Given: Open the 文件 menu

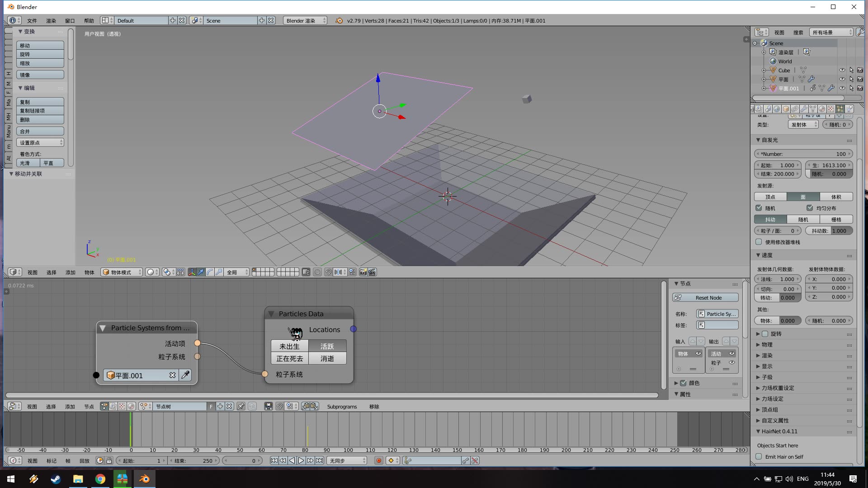Looking at the screenshot, I should click(31, 20).
